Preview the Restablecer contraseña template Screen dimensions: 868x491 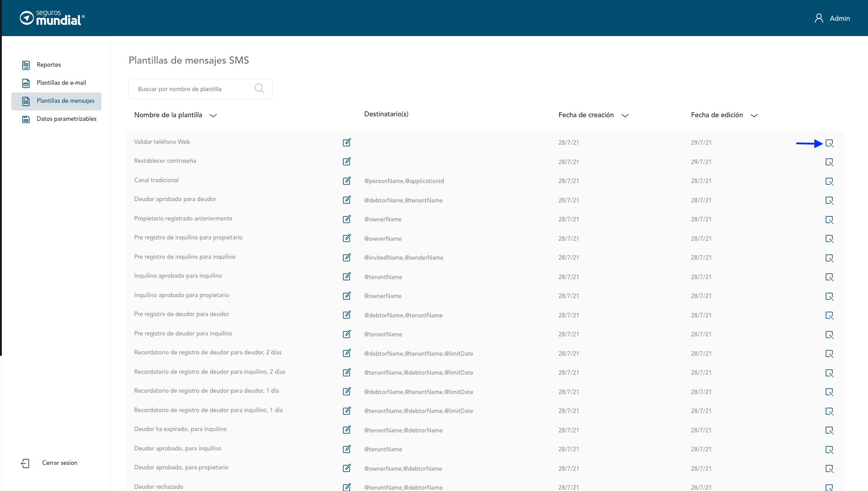829,162
